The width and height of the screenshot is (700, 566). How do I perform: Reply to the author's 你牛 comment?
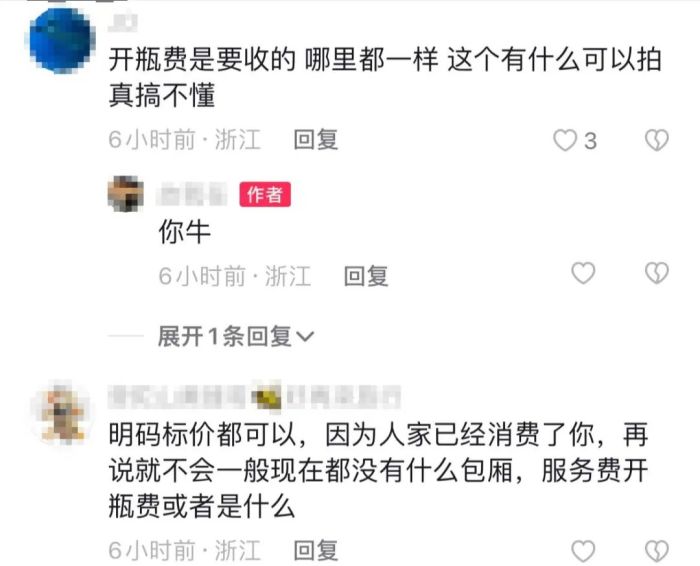(366, 275)
